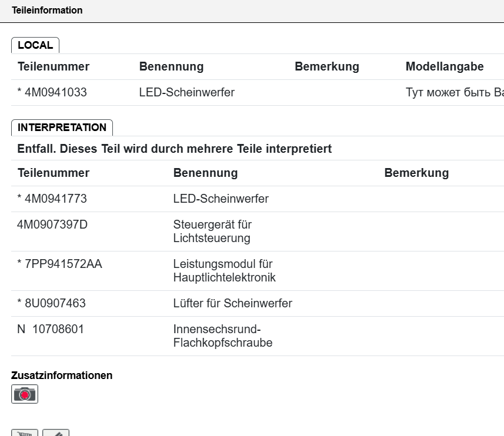Select screw part N 10708601
The image size is (504, 436).
pos(51,329)
